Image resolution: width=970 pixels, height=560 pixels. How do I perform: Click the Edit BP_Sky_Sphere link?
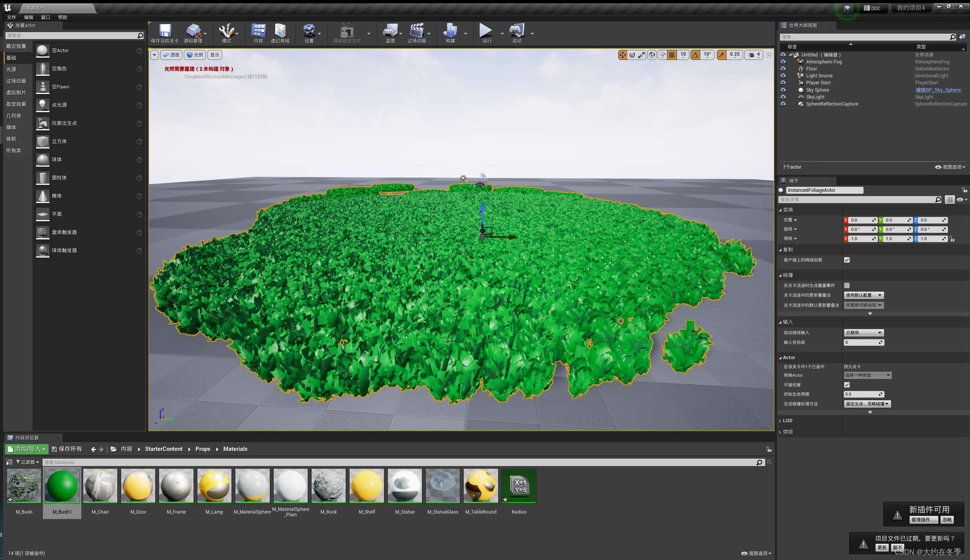coord(938,90)
